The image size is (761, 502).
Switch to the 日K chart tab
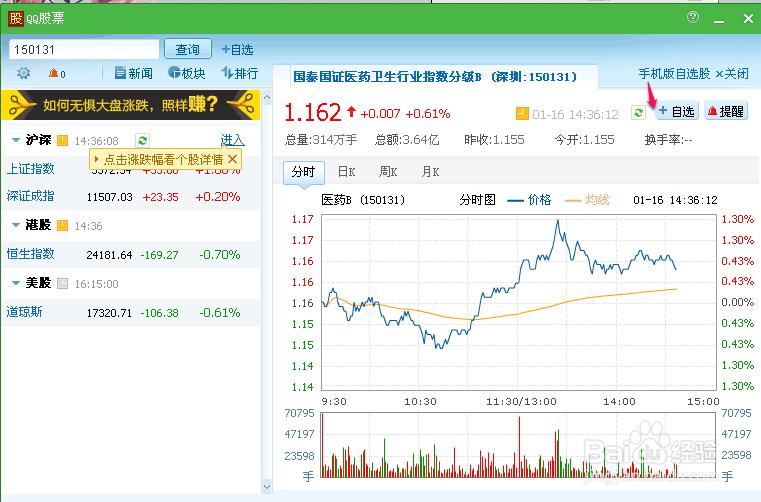tap(347, 172)
